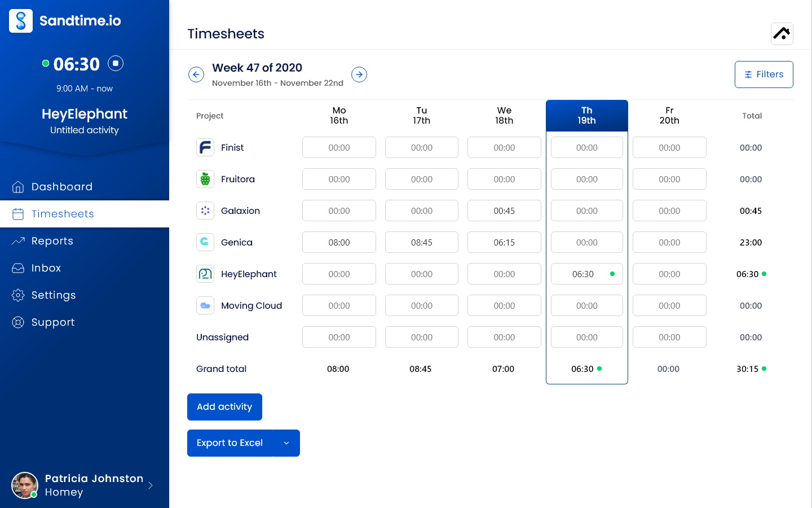
Task: Open Reports in the sidebar
Action: [52, 241]
